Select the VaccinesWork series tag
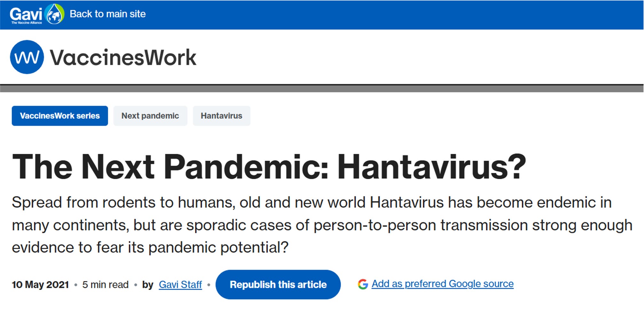 [x=60, y=116]
